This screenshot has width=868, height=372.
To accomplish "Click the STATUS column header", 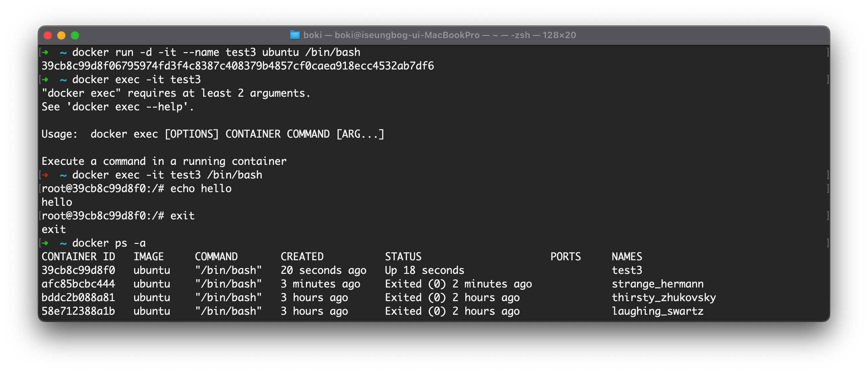I will [403, 257].
